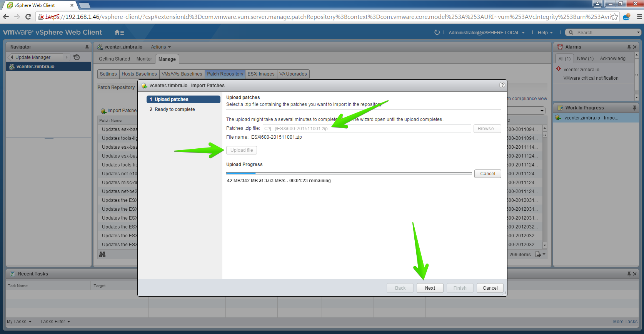Open help for the Import Patches wizard

502,85
